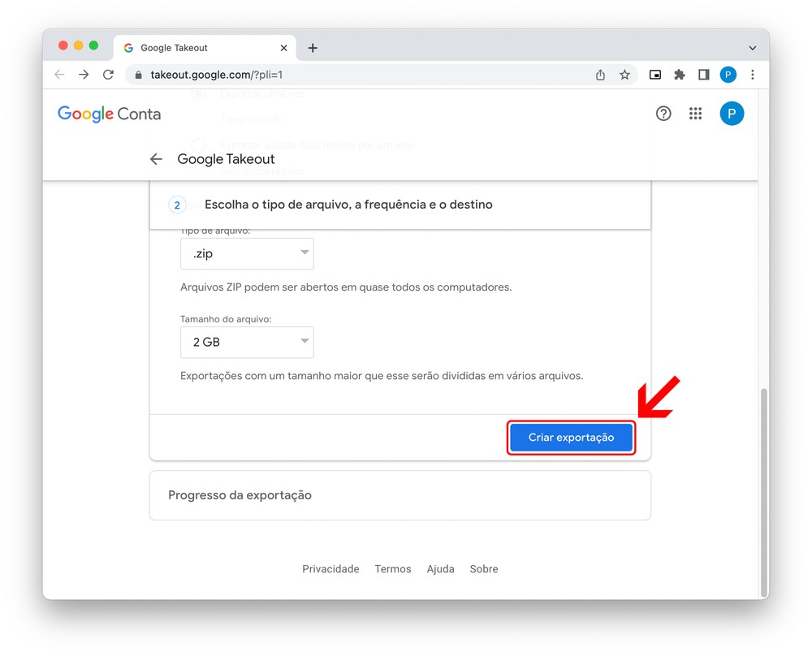Open the .zip file type dropdown
The image size is (812, 656).
point(247,253)
